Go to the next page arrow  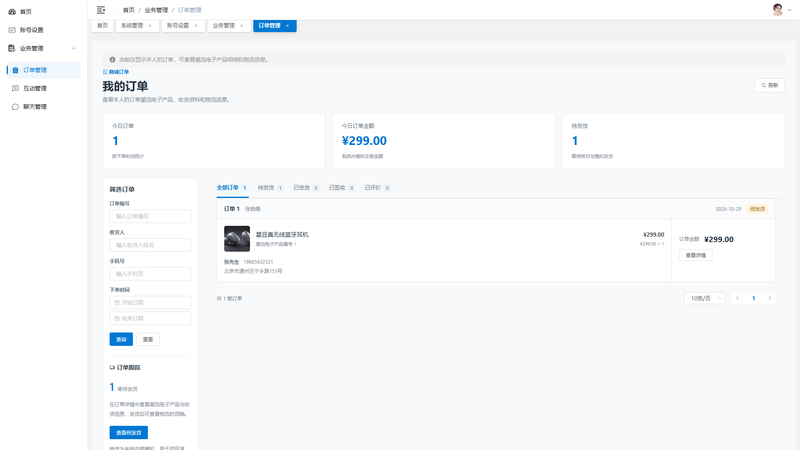tap(769, 298)
